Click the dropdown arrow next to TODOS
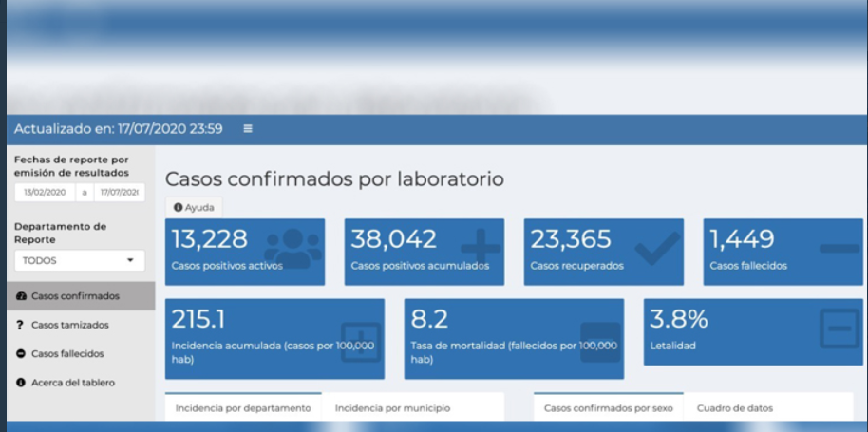The width and height of the screenshot is (868, 432). (x=130, y=260)
